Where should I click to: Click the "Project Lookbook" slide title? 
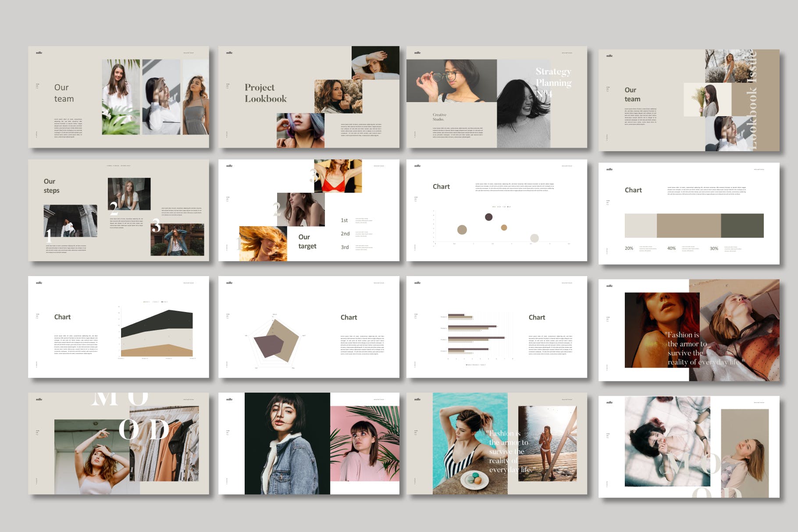(x=265, y=93)
